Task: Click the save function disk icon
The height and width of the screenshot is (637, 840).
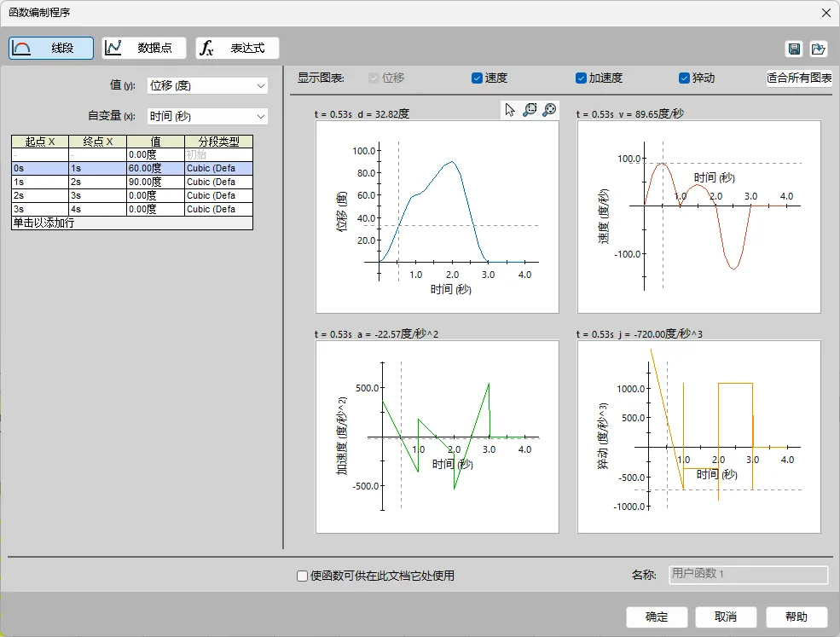Action: [795, 49]
